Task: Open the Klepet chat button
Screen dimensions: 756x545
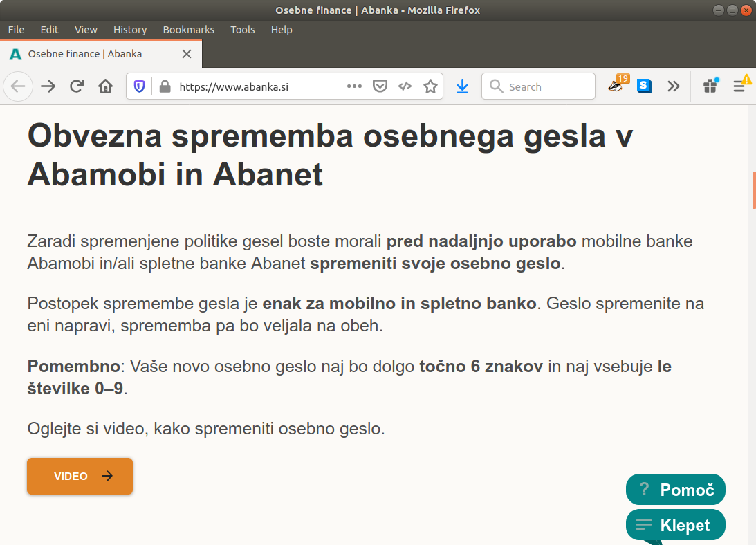Action: click(676, 525)
